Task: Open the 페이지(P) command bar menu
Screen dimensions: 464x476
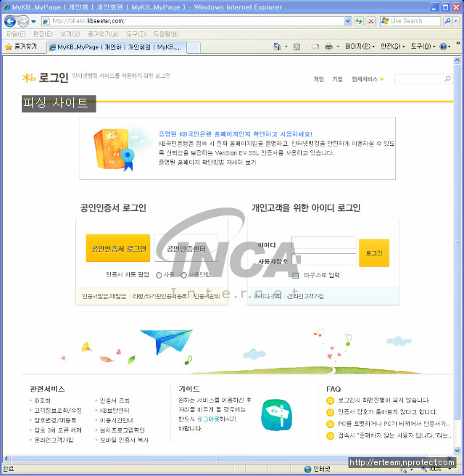Action: coord(360,46)
